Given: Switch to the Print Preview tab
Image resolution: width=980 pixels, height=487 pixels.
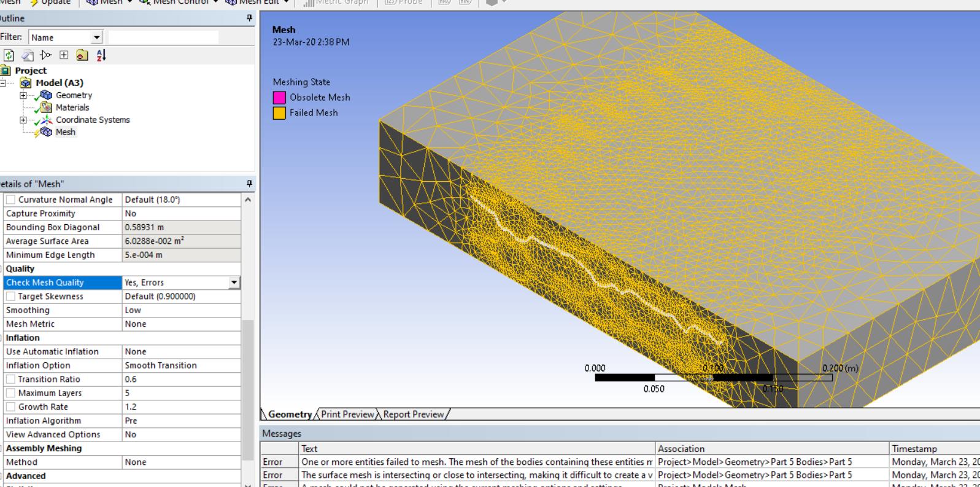Looking at the screenshot, I should click(x=347, y=415).
